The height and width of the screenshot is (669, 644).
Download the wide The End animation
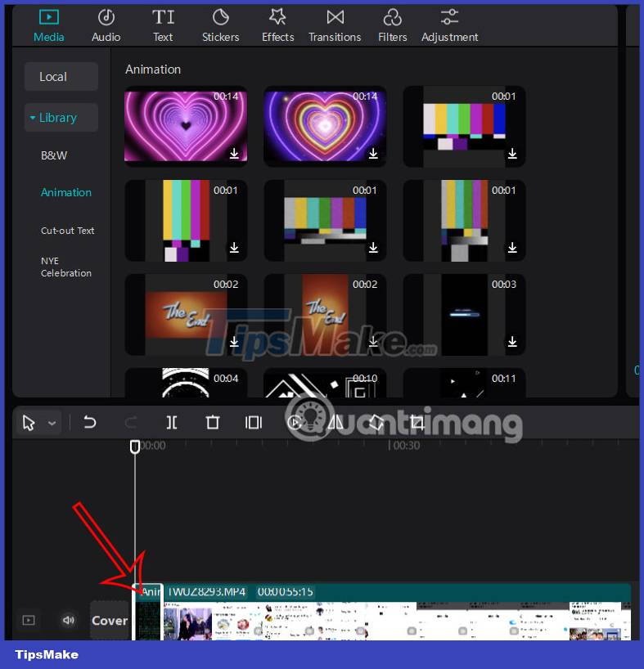234,341
